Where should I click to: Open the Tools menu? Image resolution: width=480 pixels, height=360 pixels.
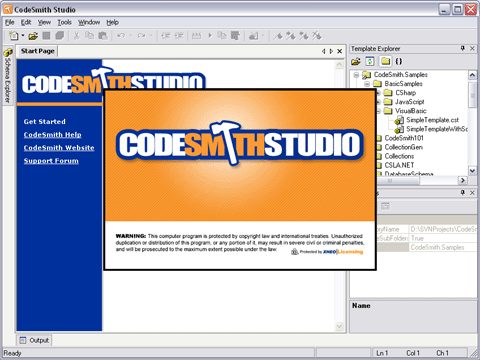pyautogui.click(x=64, y=22)
